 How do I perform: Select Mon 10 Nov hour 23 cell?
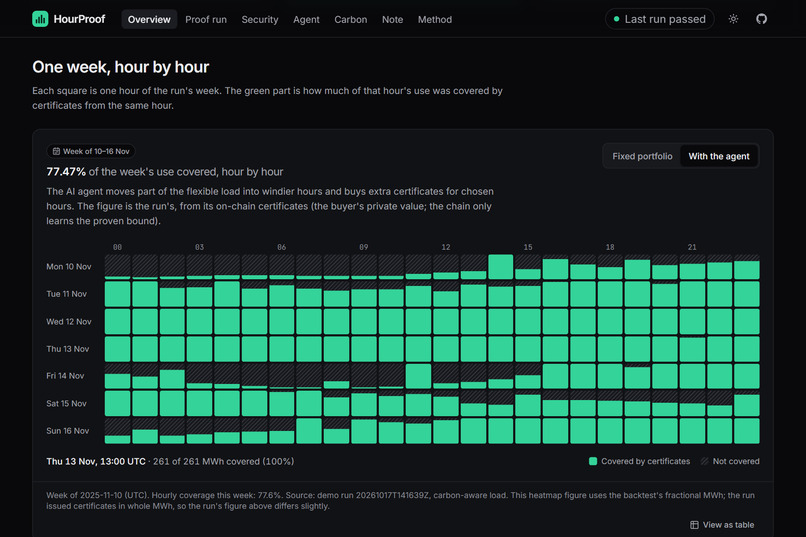tap(747, 267)
